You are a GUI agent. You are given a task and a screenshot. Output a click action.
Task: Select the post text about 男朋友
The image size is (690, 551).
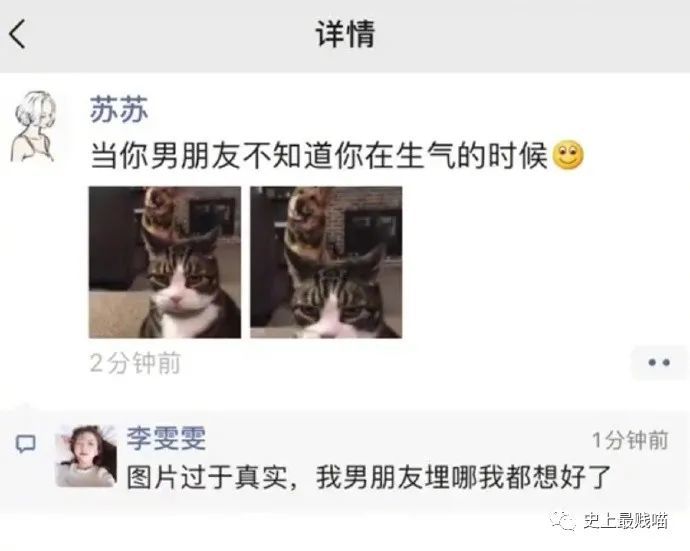(x=319, y=155)
